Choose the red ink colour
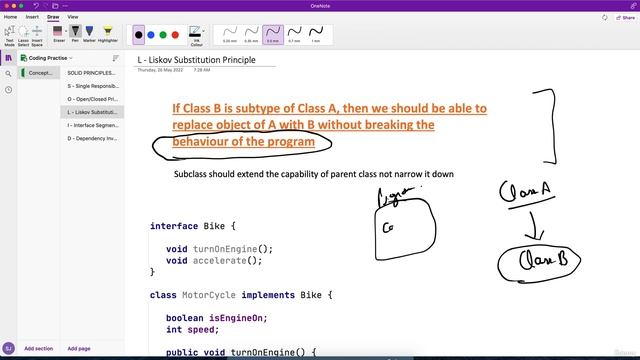 tap(176, 35)
